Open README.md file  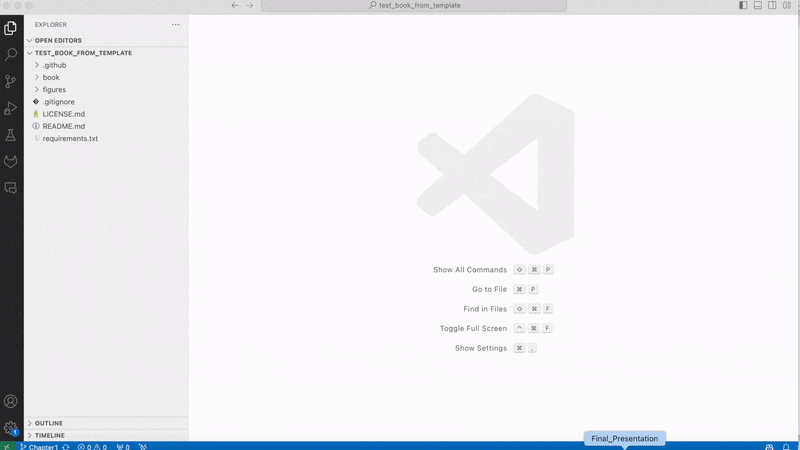(107, 127)
